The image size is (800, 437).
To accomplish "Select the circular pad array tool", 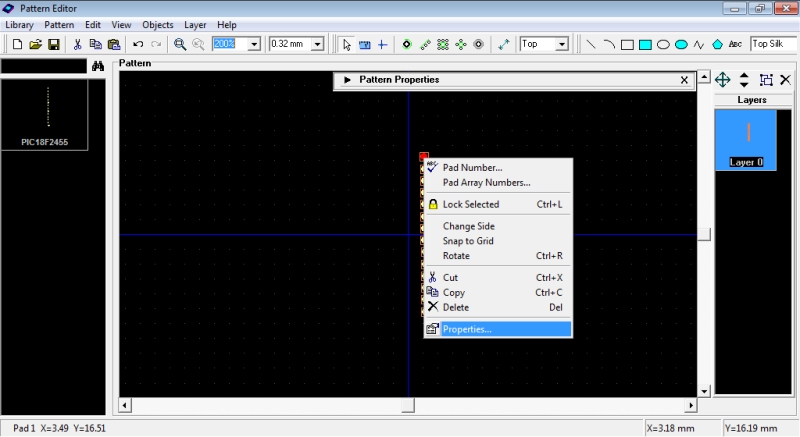I will (461, 44).
